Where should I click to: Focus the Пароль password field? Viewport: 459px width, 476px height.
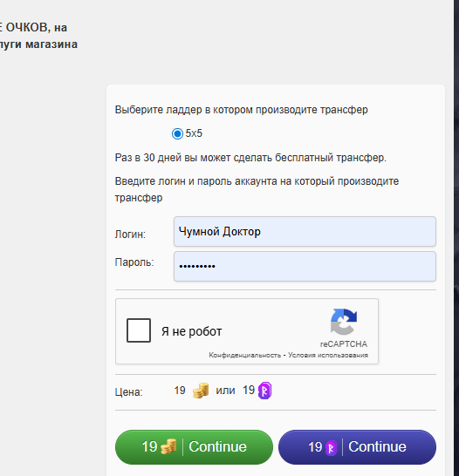305,266
